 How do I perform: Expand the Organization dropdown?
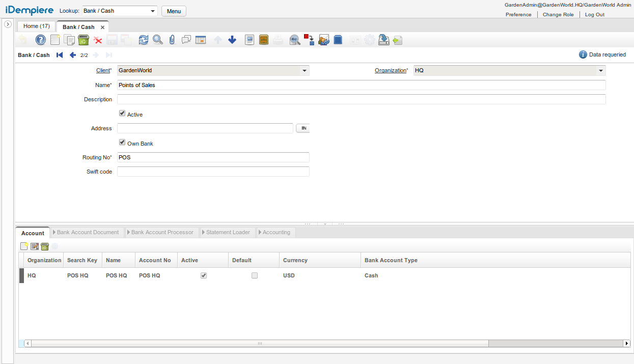(x=601, y=71)
